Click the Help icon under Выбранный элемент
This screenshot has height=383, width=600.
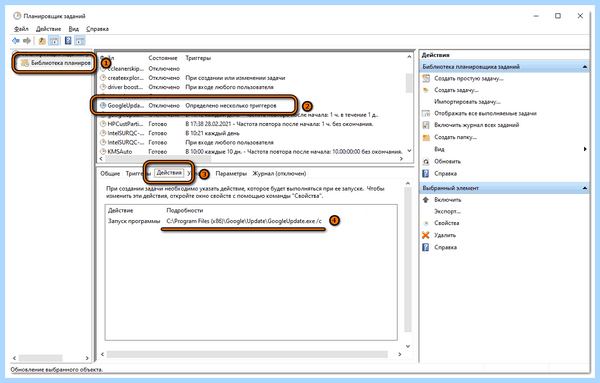point(426,248)
